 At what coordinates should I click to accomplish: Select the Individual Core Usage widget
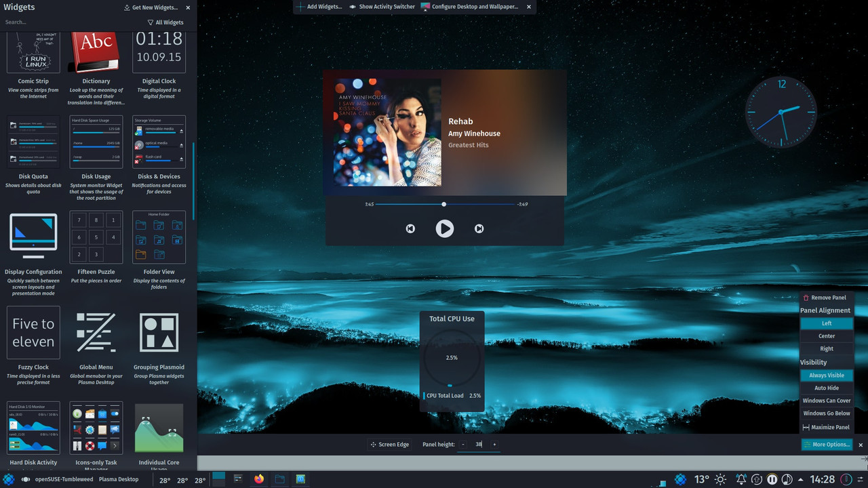tap(159, 434)
